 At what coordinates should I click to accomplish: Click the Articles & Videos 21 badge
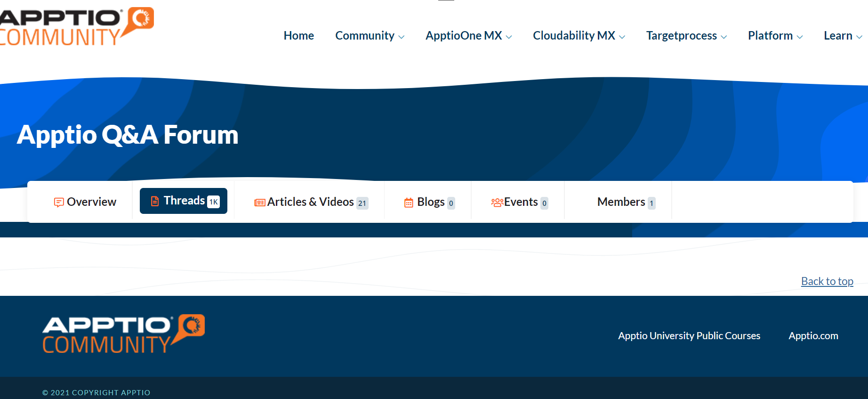tap(362, 203)
